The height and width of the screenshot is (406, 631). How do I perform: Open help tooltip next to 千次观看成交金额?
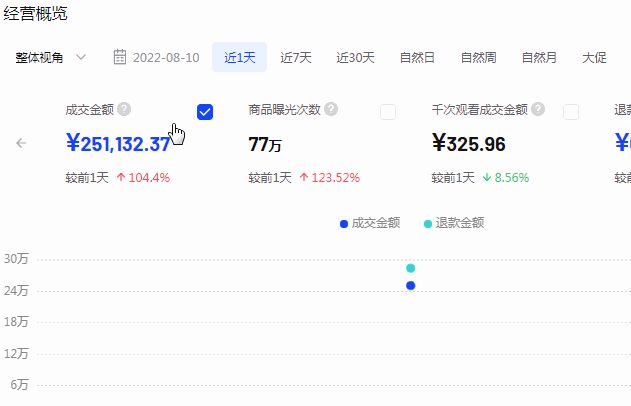tap(538, 109)
